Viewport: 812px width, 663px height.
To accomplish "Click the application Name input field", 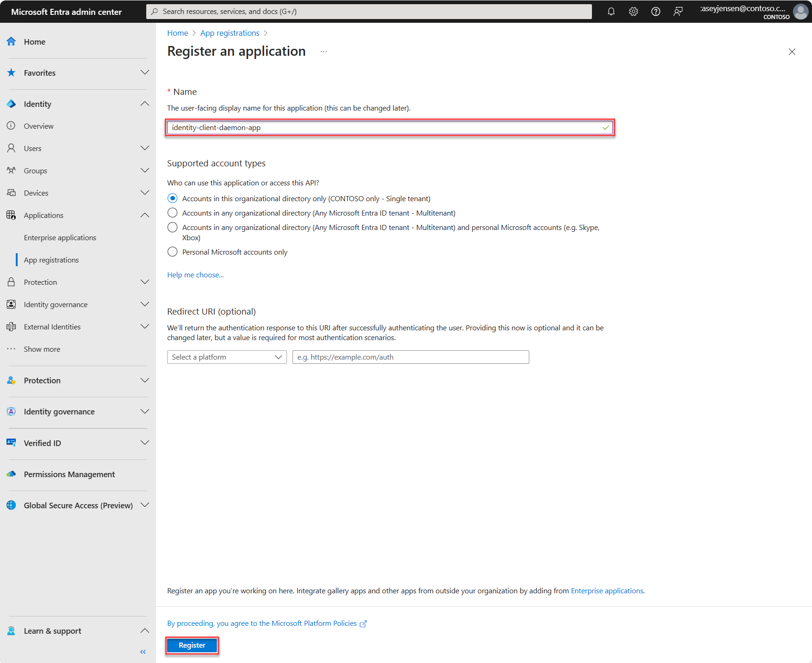I will click(x=385, y=128).
